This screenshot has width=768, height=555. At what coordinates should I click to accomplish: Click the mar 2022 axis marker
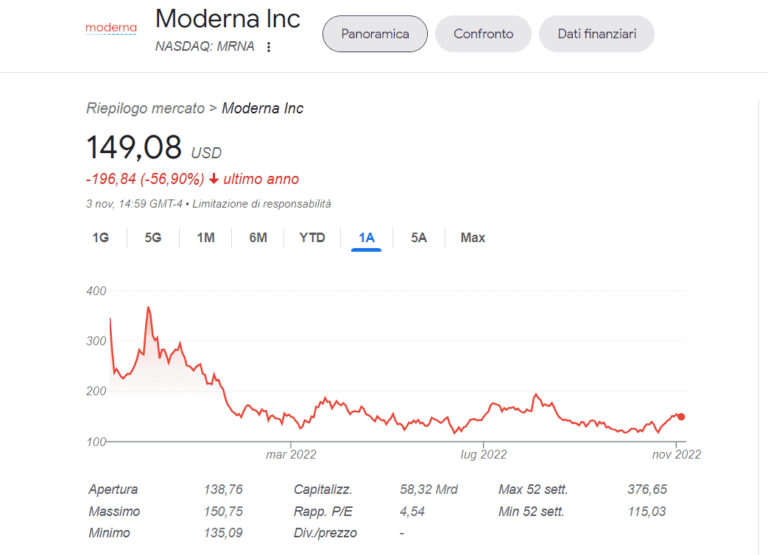pos(290,454)
